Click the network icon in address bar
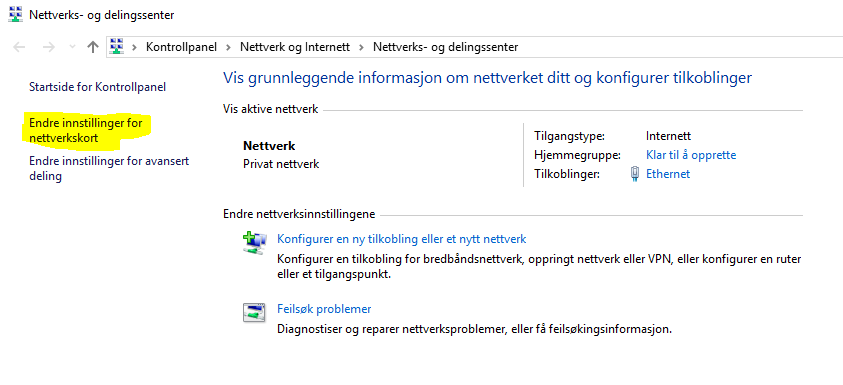The image size is (843, 385). point(117,47)
